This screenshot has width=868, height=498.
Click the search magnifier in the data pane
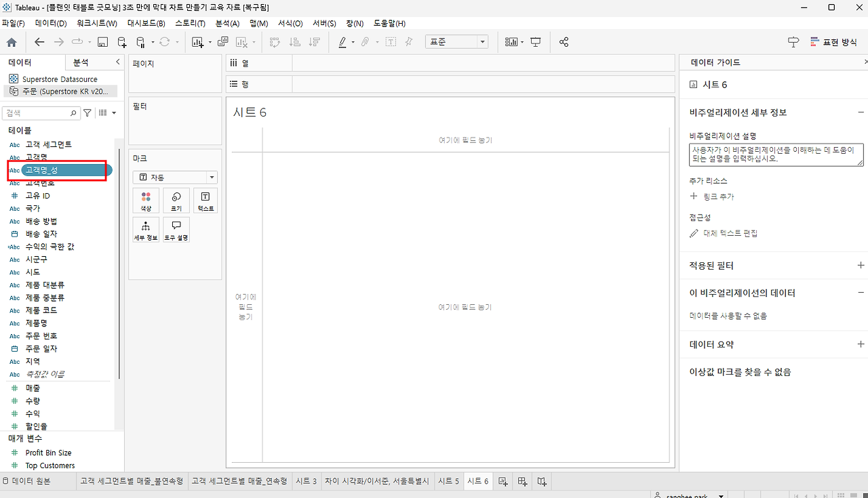click(x=74, y=113)
